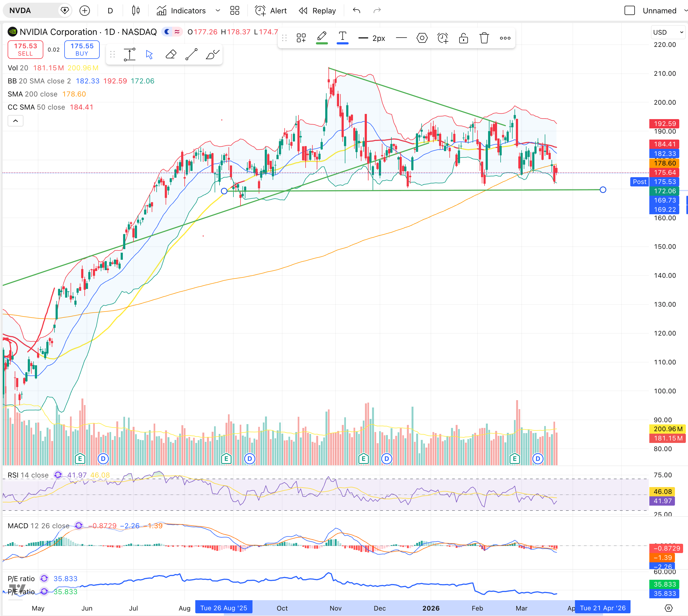Open the USD currency dropdown

668,32
